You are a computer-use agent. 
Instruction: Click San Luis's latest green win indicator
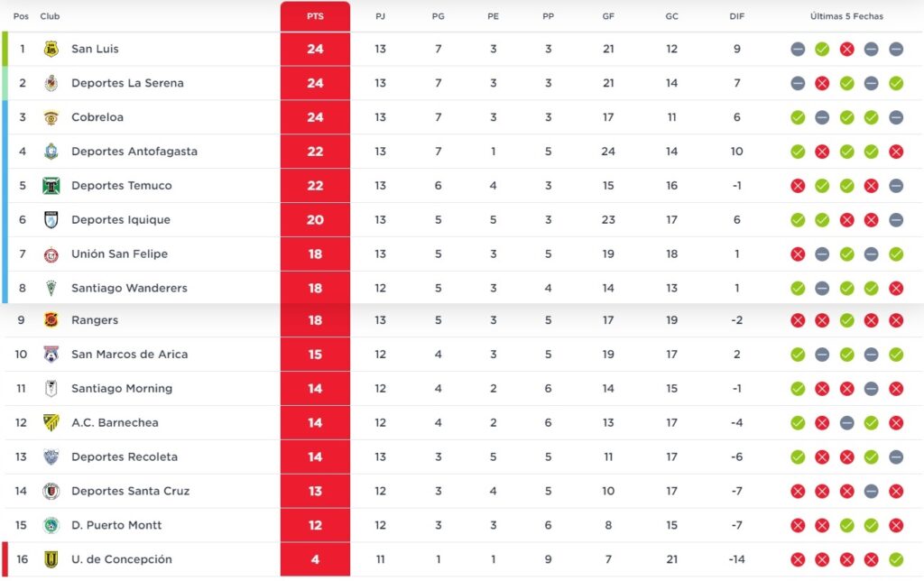(x=822, y=49)
